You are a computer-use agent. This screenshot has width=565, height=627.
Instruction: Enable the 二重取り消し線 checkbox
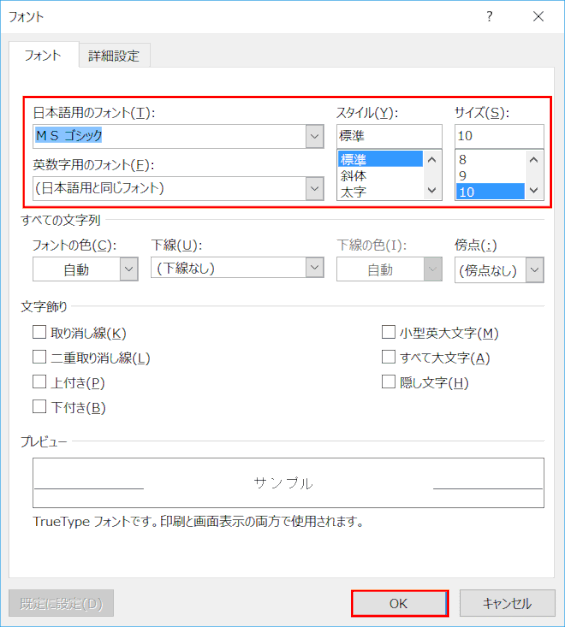pyautogui.click(x=39, y=357)
